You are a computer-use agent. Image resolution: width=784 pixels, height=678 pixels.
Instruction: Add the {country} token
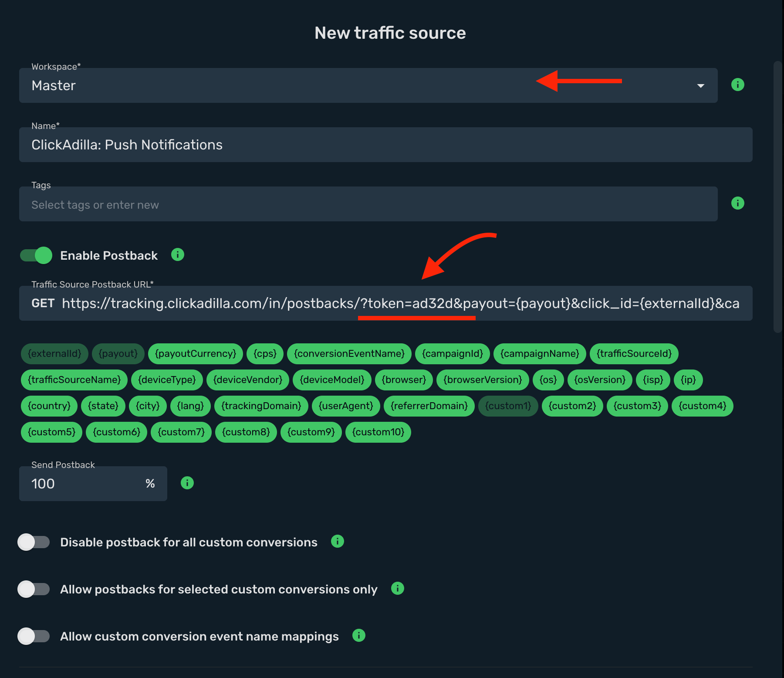[49, 406]
